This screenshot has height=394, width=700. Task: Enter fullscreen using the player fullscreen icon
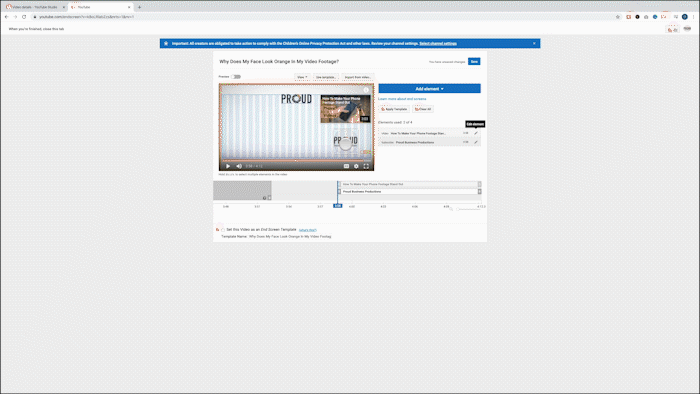[x=366, y=166]
